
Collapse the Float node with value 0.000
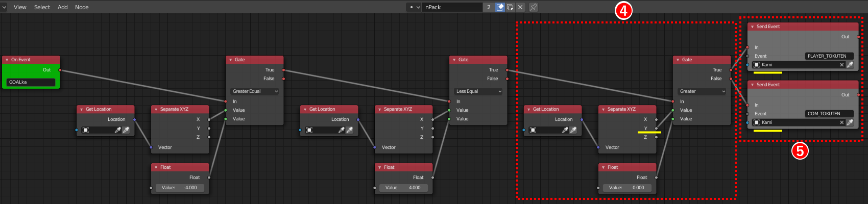click(603, 167)
